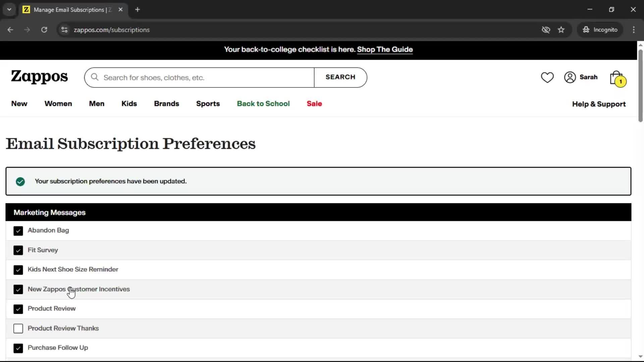Open the shopping bag icon
Screen dimensions: 644x362
[x=615, y=77]
